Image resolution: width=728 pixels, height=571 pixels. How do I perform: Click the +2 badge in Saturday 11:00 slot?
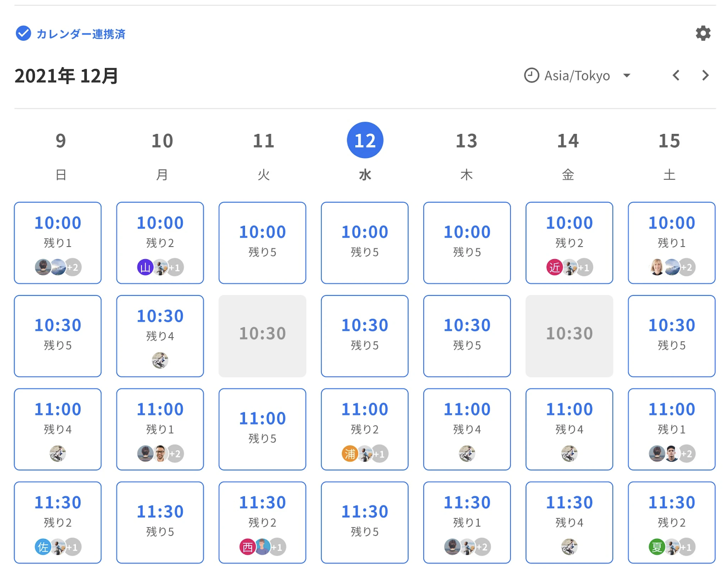pyautogui.click(x=687, y=454)
